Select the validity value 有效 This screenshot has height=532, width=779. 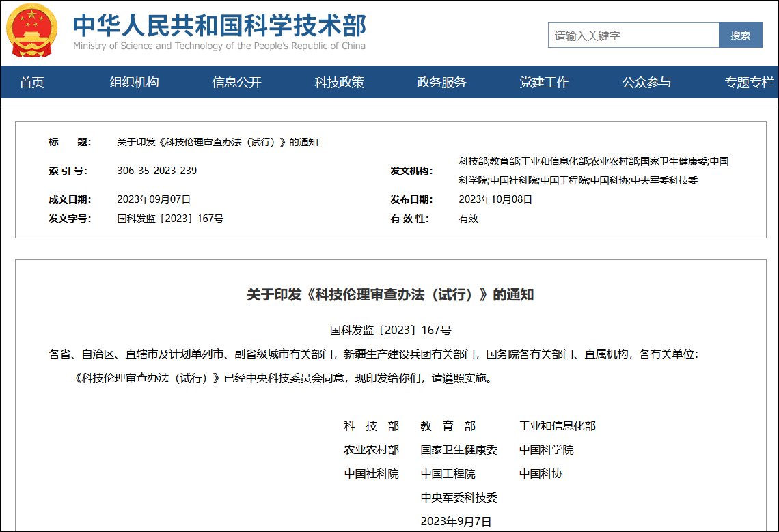[469, 219]
